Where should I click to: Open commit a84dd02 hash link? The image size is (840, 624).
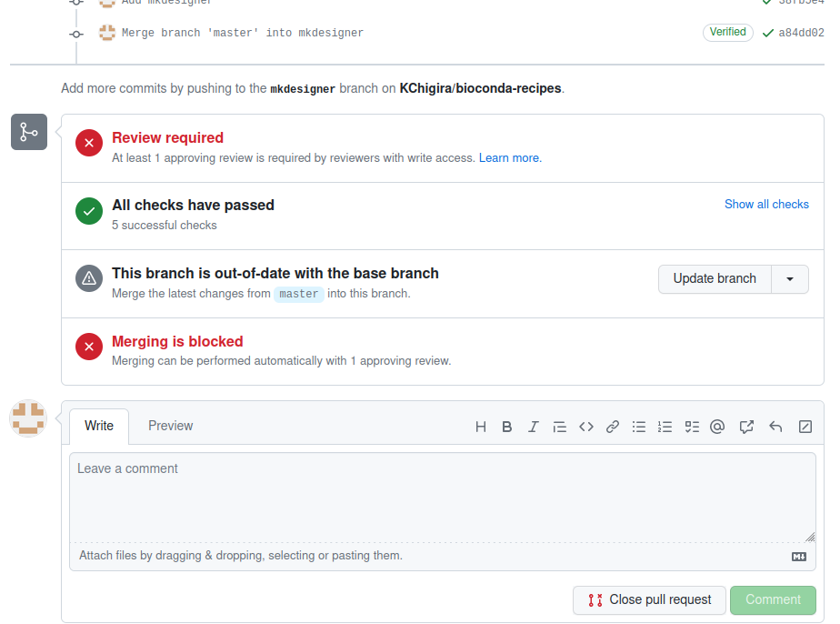coord(801,33)
